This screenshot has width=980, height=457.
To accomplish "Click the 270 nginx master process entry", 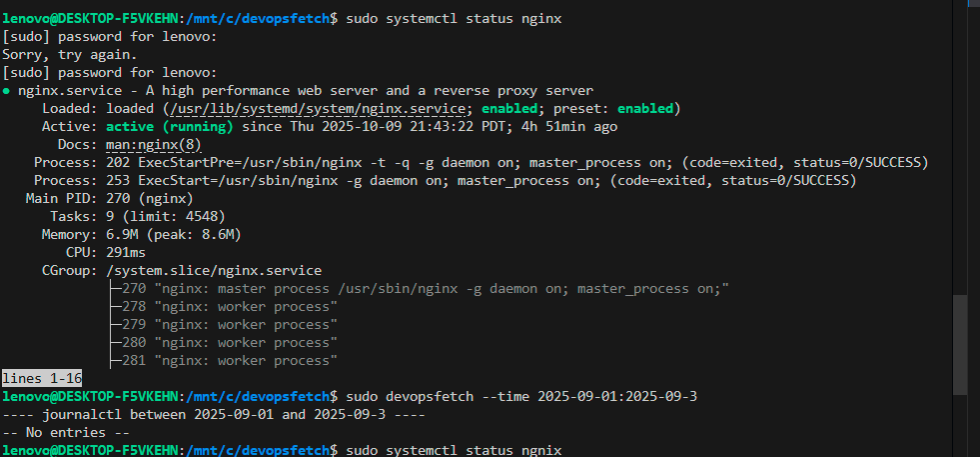I will pos(426,289).
